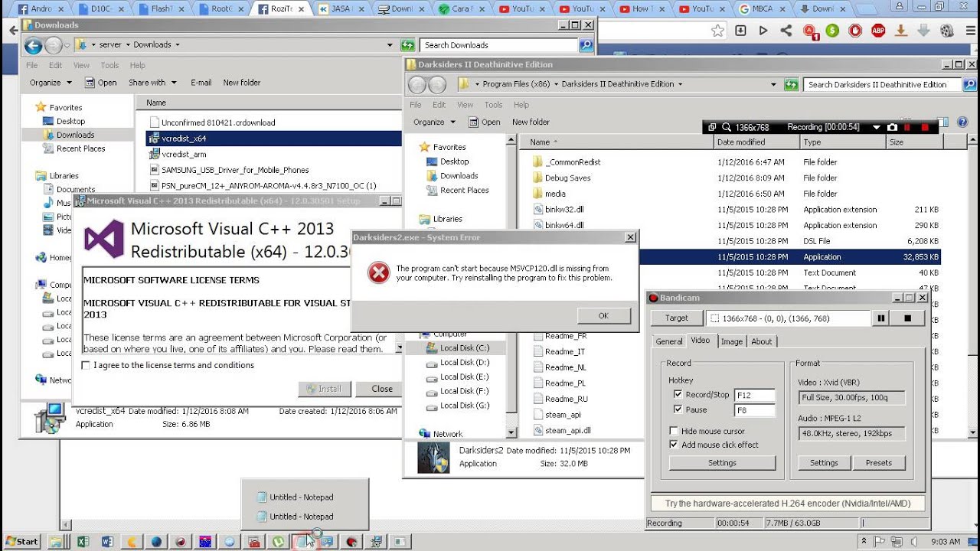This screenshot has width=980, height=551.
Task: Pause recording with Bandicam pause button
Action: click(881, 318)
